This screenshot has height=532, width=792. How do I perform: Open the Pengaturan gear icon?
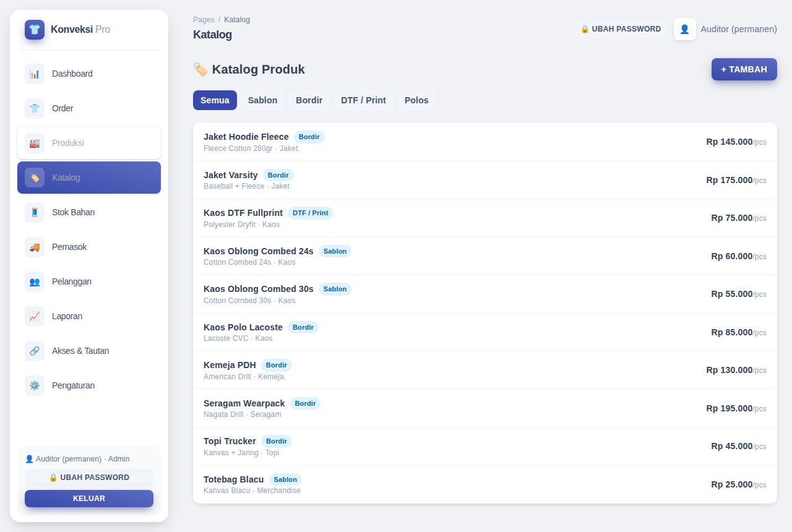35,385
